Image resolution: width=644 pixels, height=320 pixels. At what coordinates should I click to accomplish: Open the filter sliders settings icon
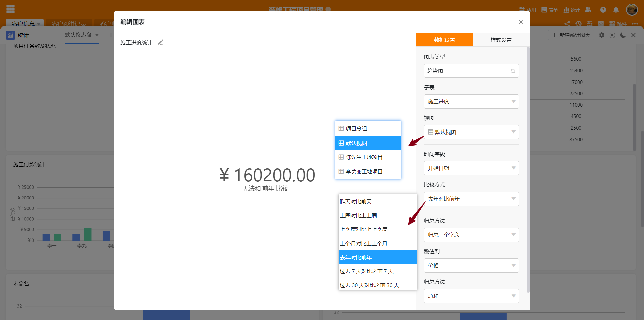pos(590,24)
